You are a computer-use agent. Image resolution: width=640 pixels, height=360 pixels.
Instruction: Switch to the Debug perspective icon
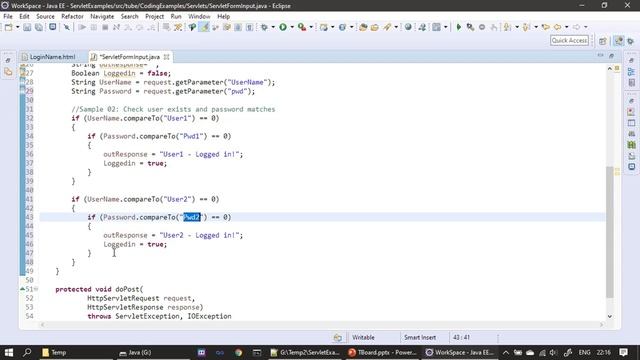[x=631, y=41]
